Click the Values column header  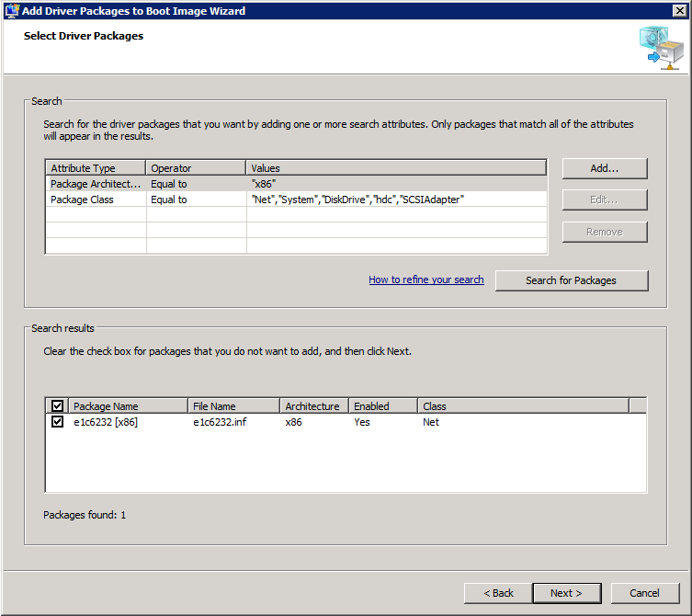click(x=395, y=168)
